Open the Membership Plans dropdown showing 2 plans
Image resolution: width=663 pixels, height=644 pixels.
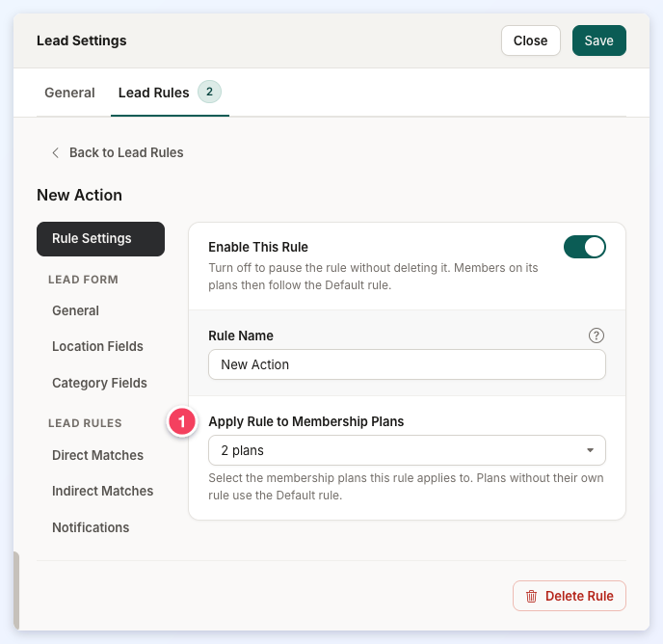407,450
